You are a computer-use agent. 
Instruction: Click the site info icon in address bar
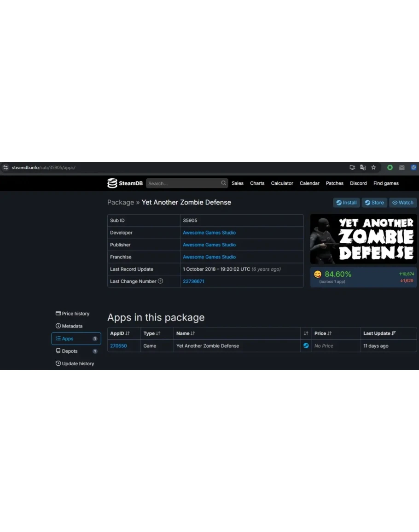6,168
